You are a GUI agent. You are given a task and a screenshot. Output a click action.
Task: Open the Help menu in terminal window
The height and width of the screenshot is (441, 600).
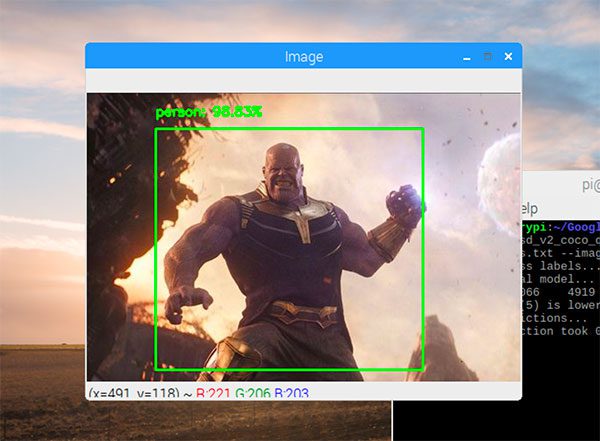[530, 209]
